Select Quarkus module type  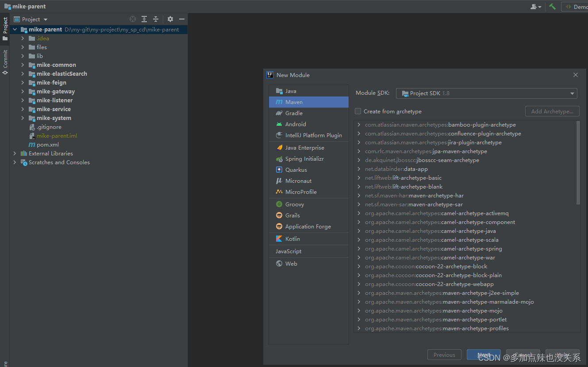click(309, 170)
